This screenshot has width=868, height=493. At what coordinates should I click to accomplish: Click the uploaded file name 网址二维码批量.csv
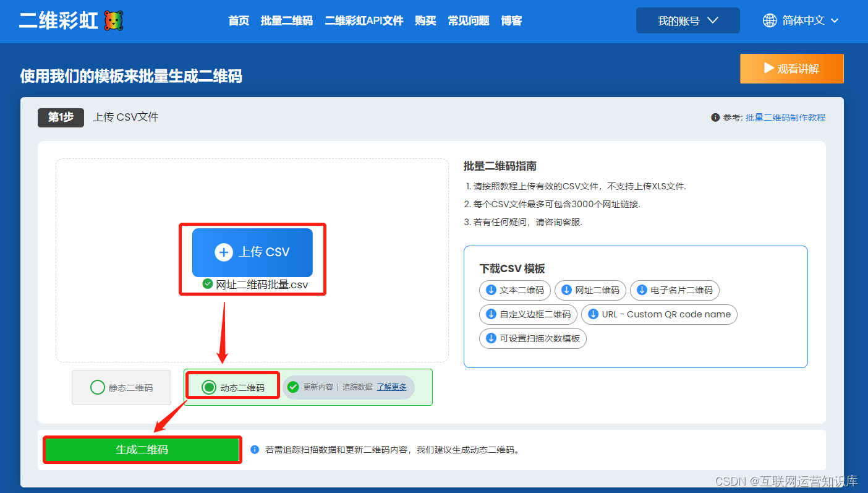pyautogui.click(x=262, y=285)
